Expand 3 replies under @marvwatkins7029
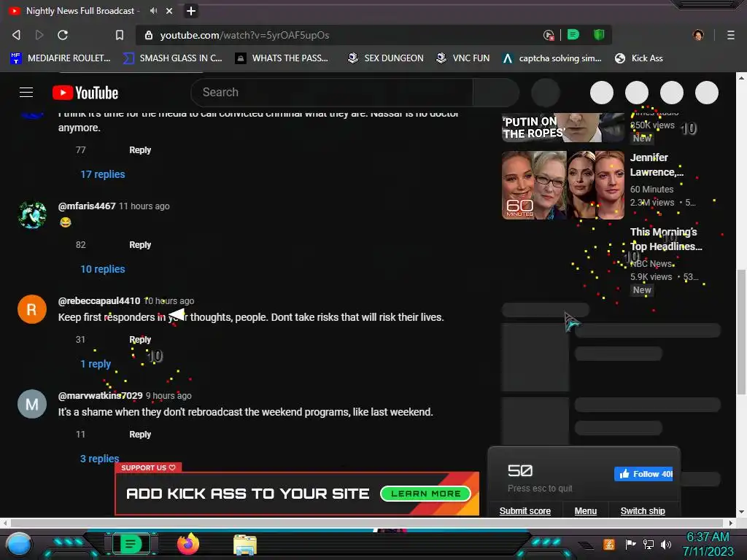747x560 pixels. tap(99, 459)
